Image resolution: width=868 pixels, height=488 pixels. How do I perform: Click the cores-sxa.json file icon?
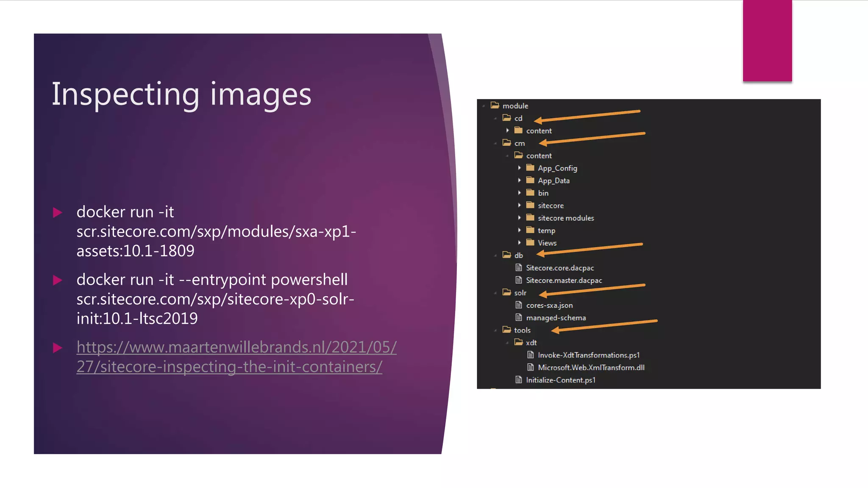pyautogui.click(x=518, y=305)
